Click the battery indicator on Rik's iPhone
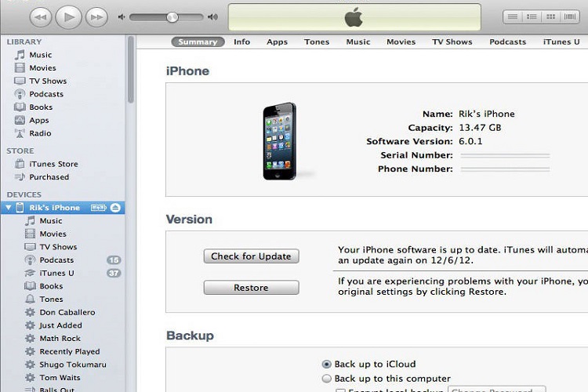The width and height of the screenshot is (588, 392). 99,208
